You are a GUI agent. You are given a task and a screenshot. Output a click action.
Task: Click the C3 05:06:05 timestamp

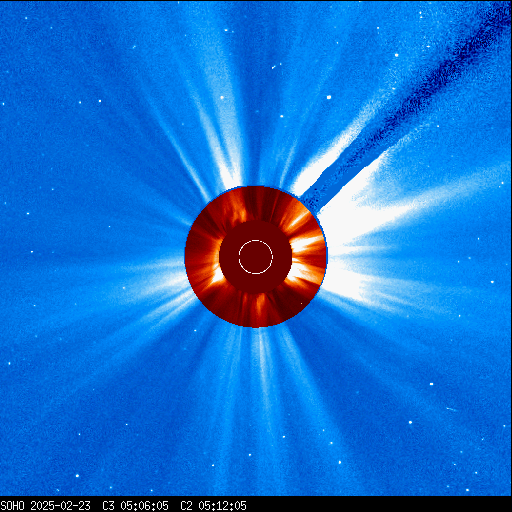pos(135,506)
